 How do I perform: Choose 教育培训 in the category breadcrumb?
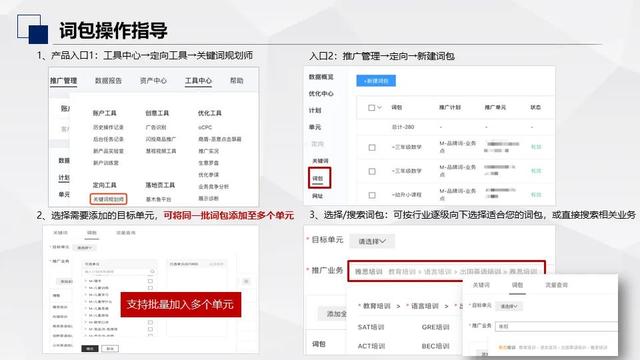376,306
